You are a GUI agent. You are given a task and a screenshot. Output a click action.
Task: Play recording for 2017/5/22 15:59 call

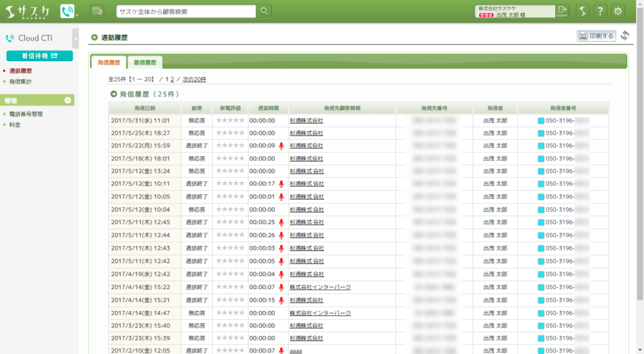click(281, 145)
